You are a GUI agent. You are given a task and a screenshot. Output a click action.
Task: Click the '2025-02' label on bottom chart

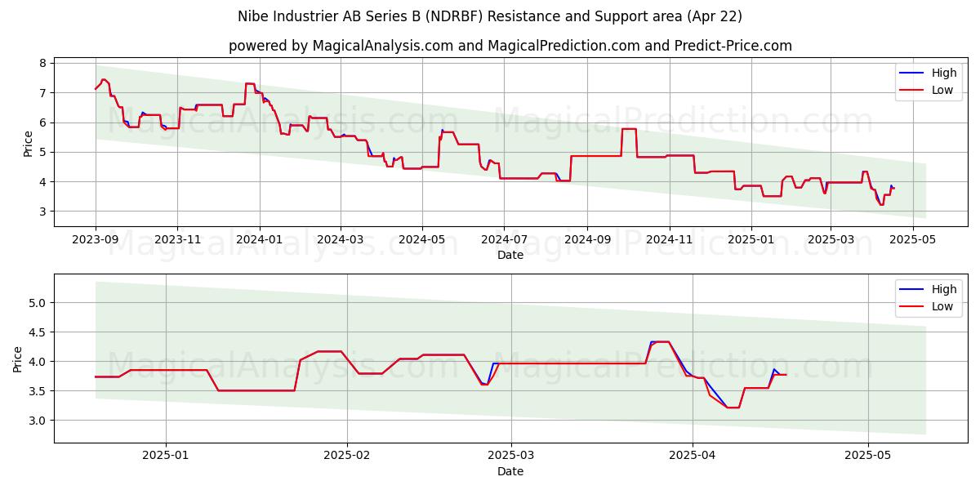click(x=347, y=457)
